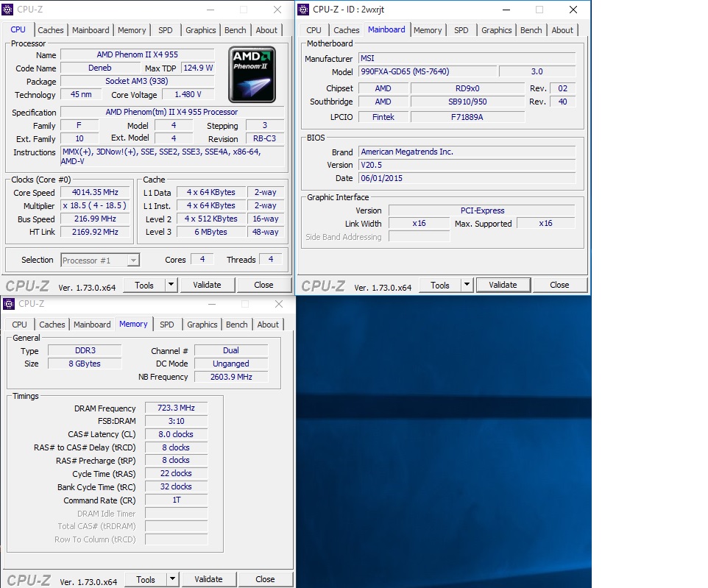This screenshot has height=588, width=708.
Task: Click the motherboard Model field 990FXA-GD65 (MS-7640)
Action: (428, 72)
